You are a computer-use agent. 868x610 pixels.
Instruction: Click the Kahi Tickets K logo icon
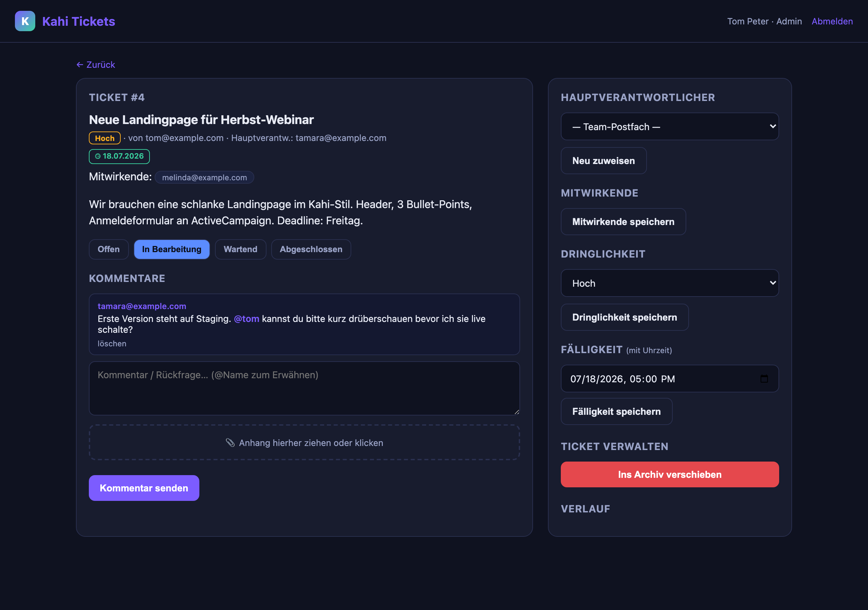coord(25,21)
